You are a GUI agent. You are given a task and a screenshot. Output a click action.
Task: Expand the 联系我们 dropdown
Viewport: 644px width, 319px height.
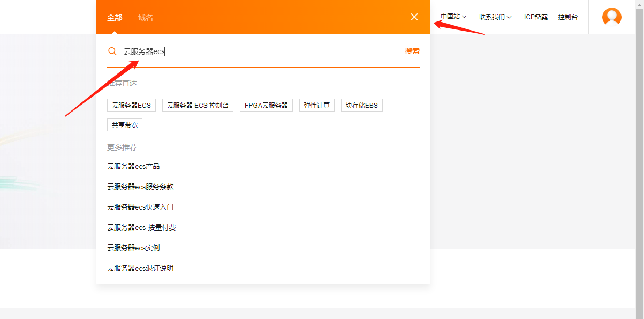495,17
